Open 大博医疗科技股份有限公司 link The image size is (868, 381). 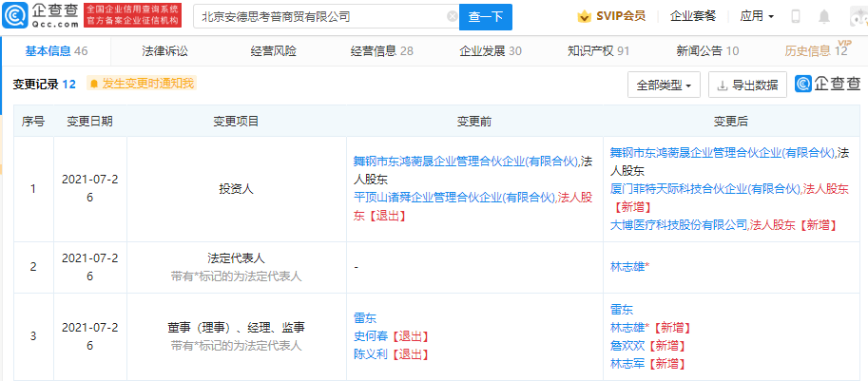(x=679, y=224)
